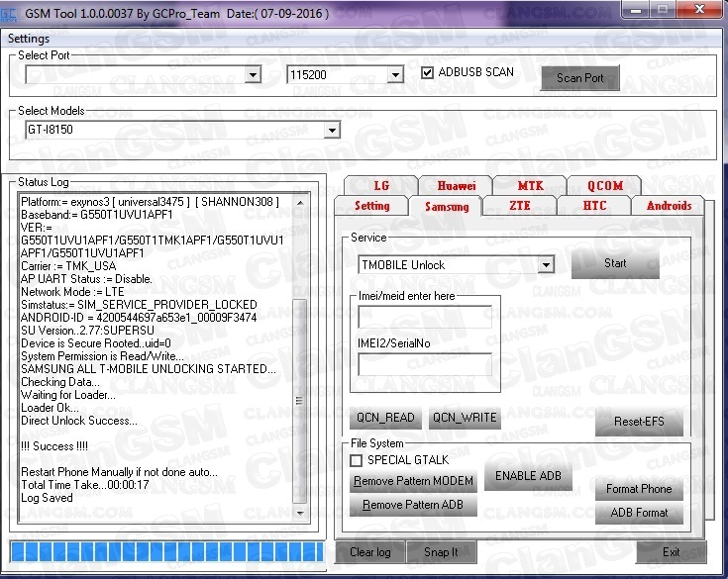
Task: Click 'Simstatus:= SIM_SERVICE_PROVIDER_LOCKED' log line
Action: [x=139, y=305]
